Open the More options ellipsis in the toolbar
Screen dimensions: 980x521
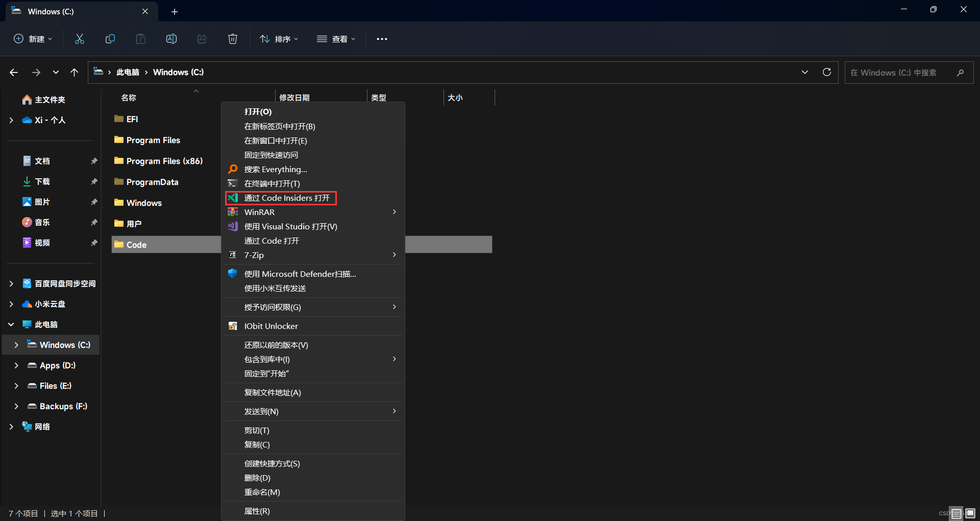pyautogui.click(x=382, y=39)
